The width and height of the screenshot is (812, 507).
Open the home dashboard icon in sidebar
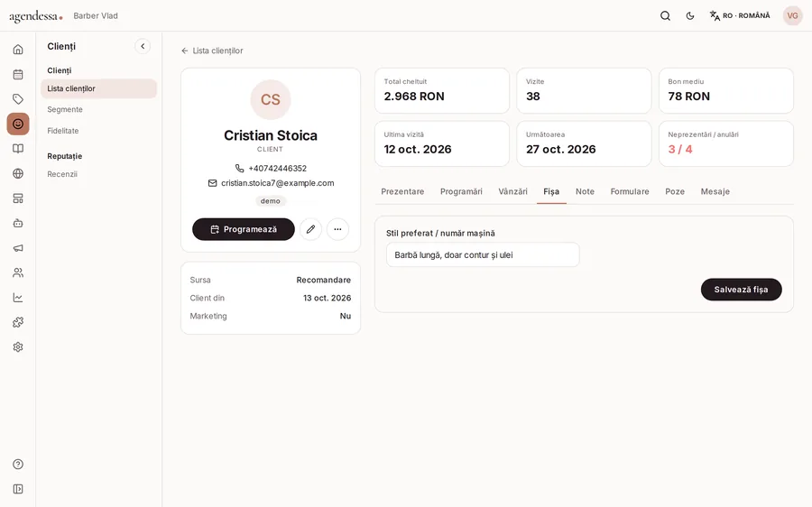pos(18,50)
